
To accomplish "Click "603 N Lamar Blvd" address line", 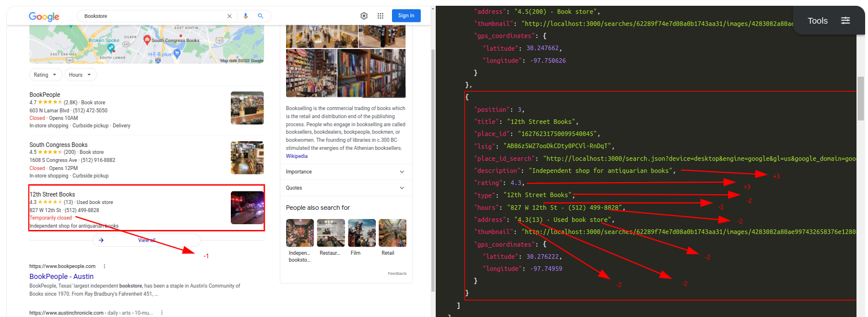I will coord(49,111).
